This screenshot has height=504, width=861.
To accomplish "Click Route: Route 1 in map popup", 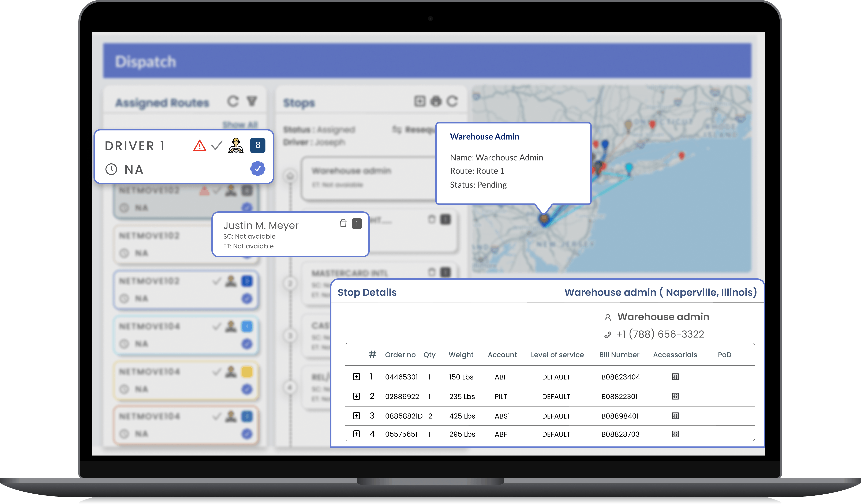I will 477,171.
